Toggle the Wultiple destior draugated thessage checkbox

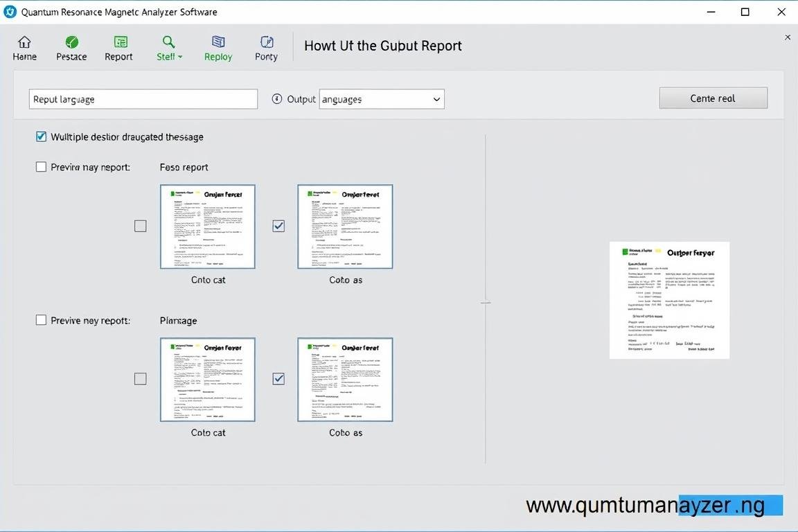(41, 137)
